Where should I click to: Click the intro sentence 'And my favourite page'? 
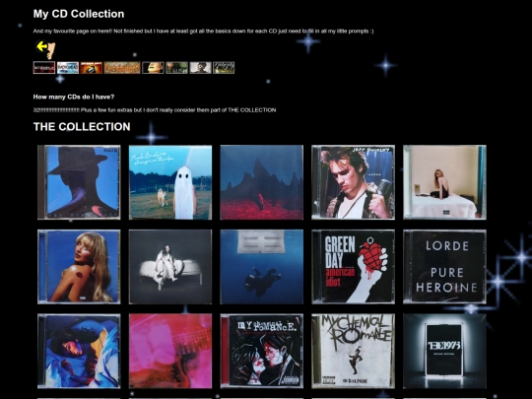pos(203,32)
